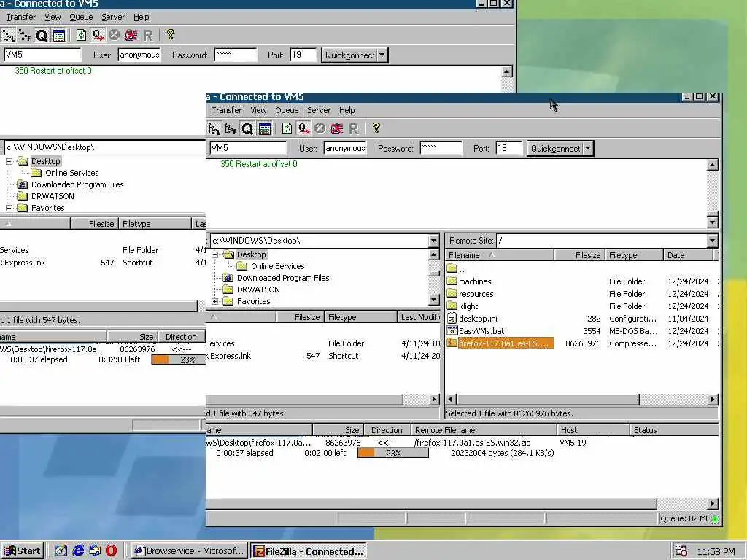Click Disconnect icon in front FileZilla toolbar
This screenshot has height=560, width=747.
click(x=337, y=128)
